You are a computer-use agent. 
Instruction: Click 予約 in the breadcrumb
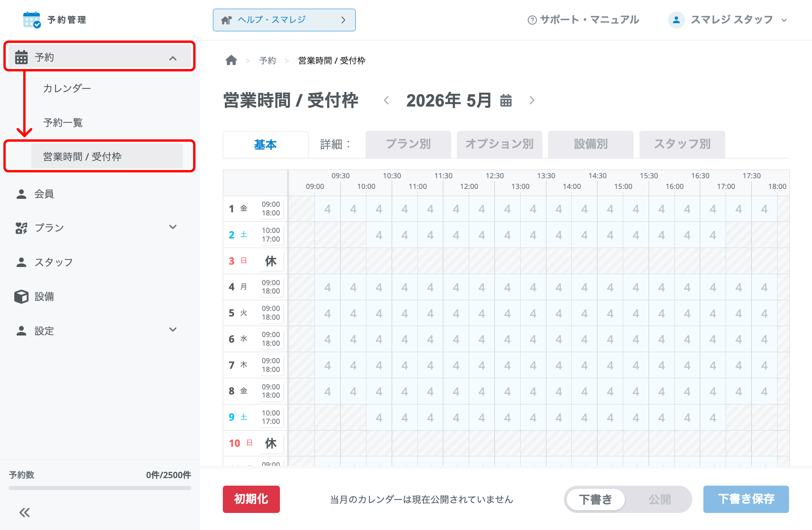(x=268, y=61)
